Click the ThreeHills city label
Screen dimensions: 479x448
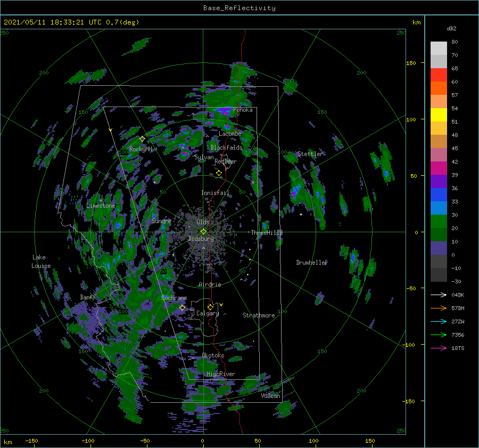pos(267,233)
